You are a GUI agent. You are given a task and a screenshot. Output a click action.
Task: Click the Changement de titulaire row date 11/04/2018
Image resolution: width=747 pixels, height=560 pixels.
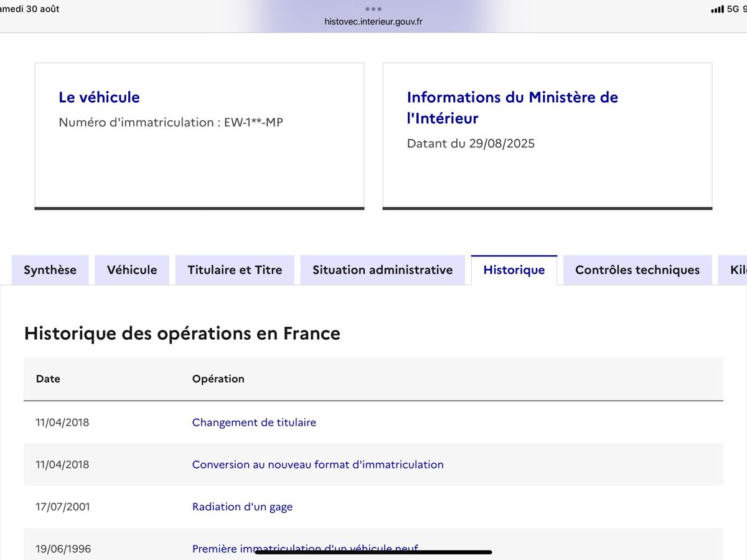(x=62, y=422)
